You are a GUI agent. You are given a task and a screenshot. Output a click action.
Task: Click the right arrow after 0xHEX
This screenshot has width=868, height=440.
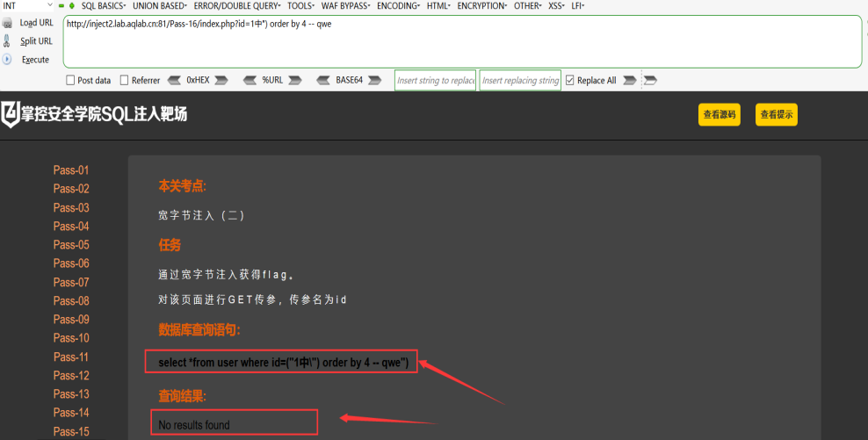(x=221, y=80)
